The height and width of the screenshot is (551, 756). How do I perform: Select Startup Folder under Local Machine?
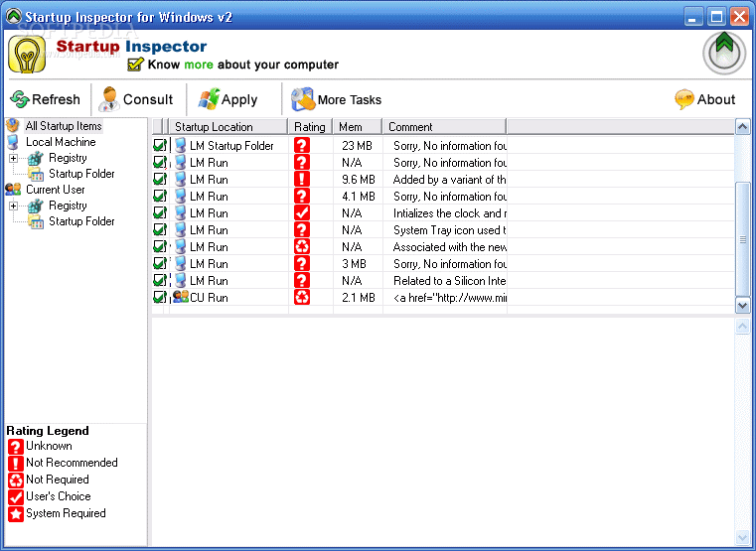[81, 174]
